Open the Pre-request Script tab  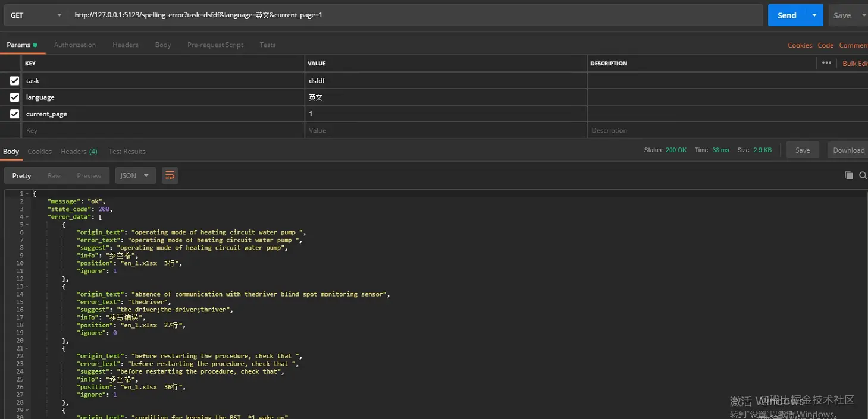(215, 45)
